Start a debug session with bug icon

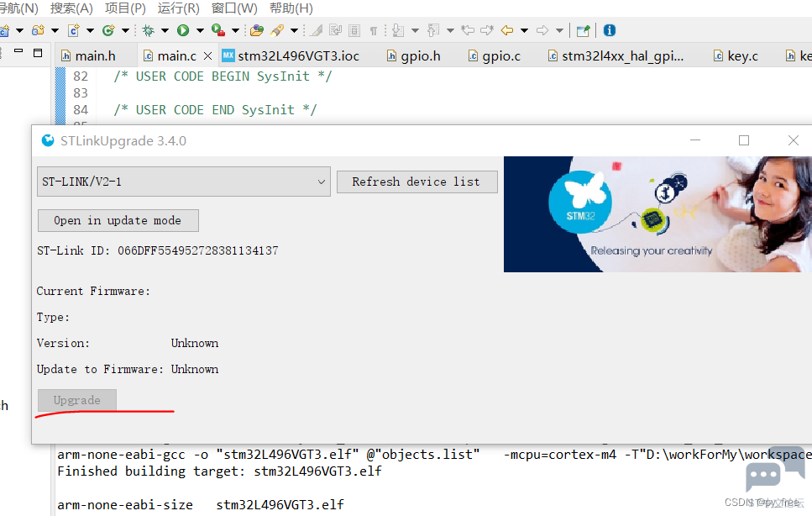148,30
